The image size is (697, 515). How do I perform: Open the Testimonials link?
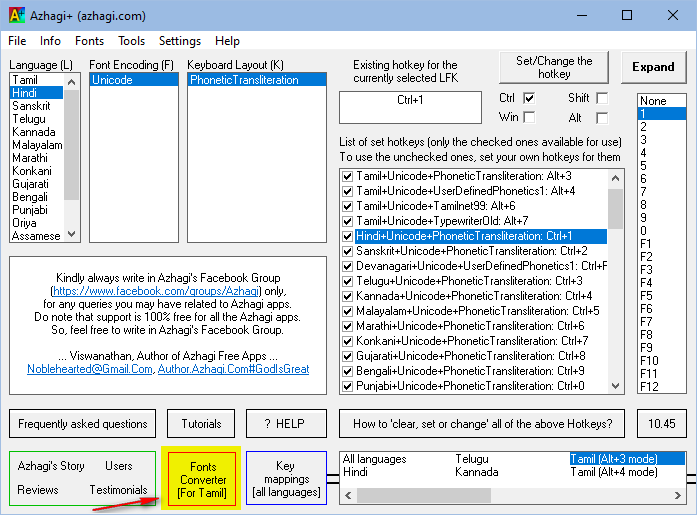click(118, 490)
